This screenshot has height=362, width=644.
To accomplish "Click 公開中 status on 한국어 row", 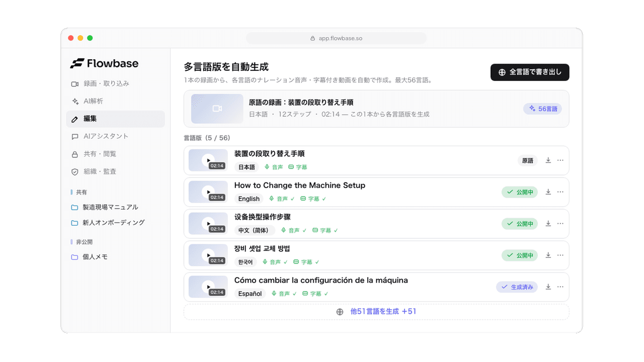I will 520,255.
